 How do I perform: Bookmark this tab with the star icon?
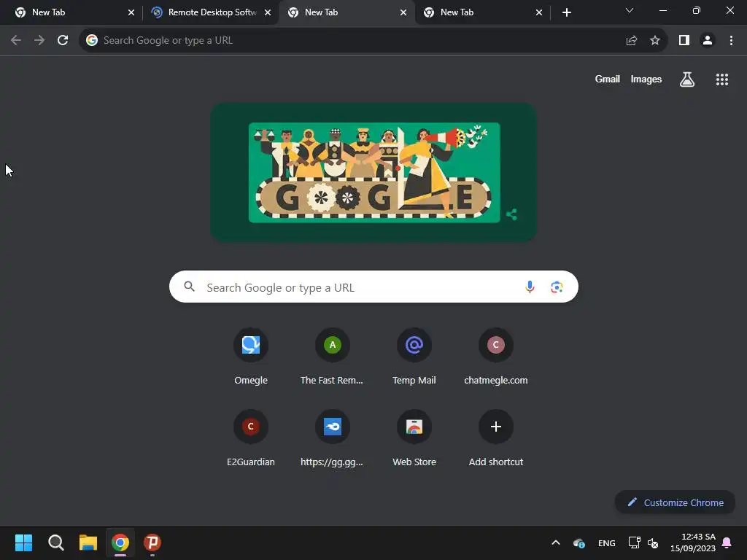point(655,41)
